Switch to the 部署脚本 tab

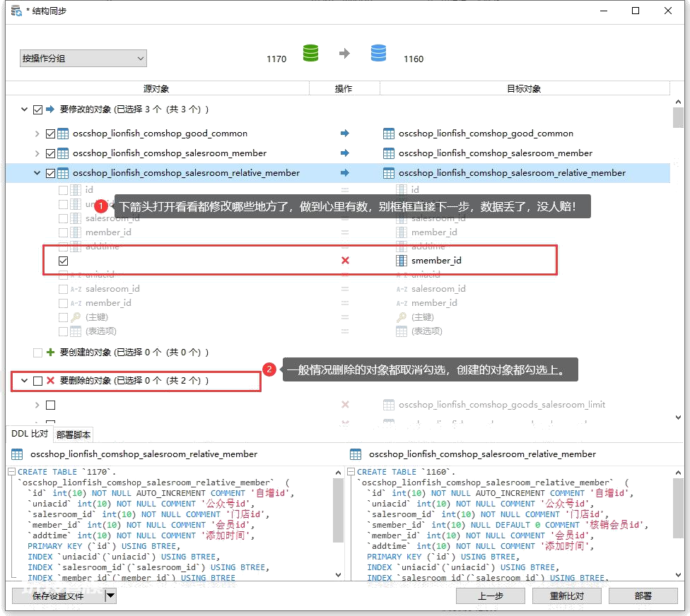[73, 435]
